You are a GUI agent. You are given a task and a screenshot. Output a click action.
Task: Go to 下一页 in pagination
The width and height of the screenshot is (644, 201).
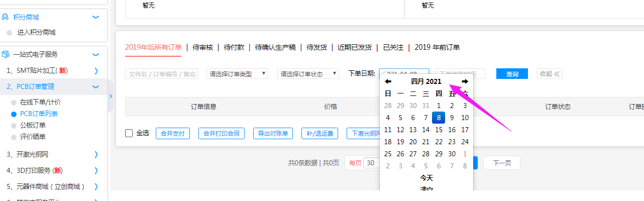coord(501,163)
